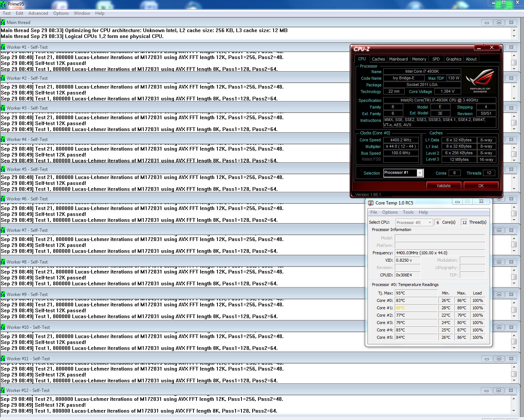Viewport: 524px width, 420px height.
Task: Open the Options menu in Core Temp
Action: [x=390, y=212]
